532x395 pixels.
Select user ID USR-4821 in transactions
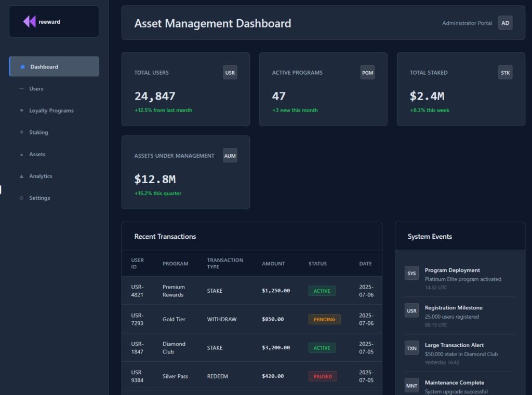coord(137,291)
